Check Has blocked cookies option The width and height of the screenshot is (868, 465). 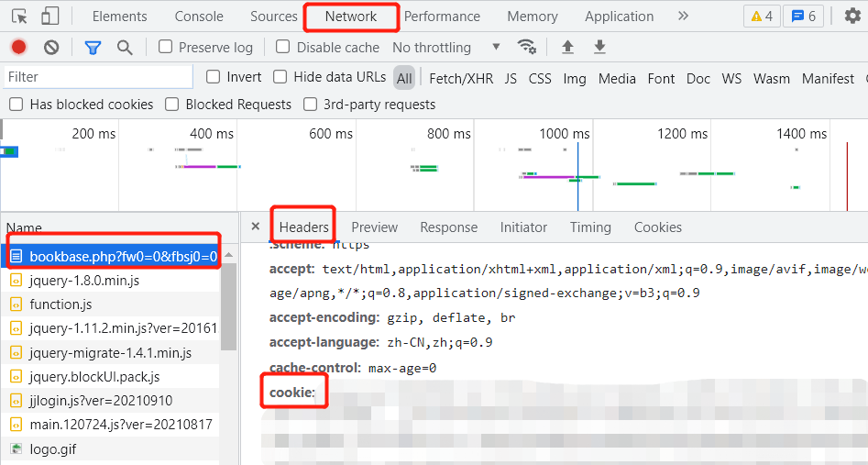click(x=16, y=105)
